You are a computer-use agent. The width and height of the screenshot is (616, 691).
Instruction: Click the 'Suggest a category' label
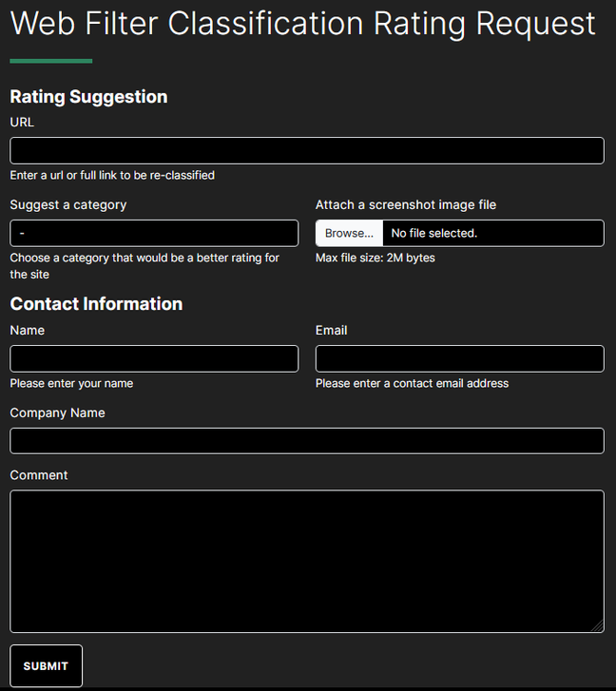click(68, 204)
